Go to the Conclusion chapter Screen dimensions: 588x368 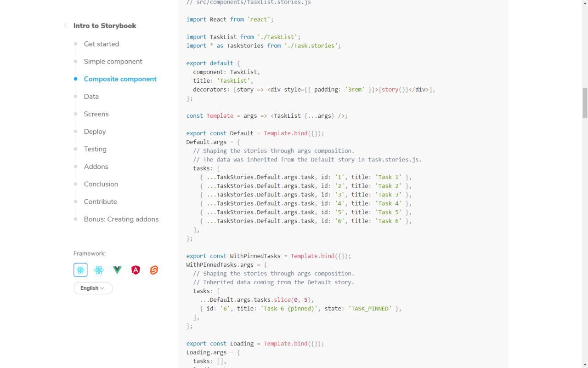pyautogui.click(x=101, y=184)
